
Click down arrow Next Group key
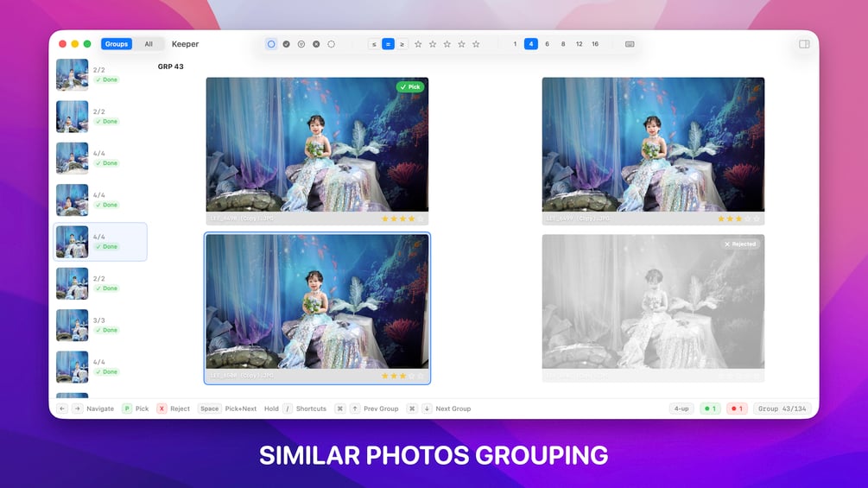[x=427, y=409]
